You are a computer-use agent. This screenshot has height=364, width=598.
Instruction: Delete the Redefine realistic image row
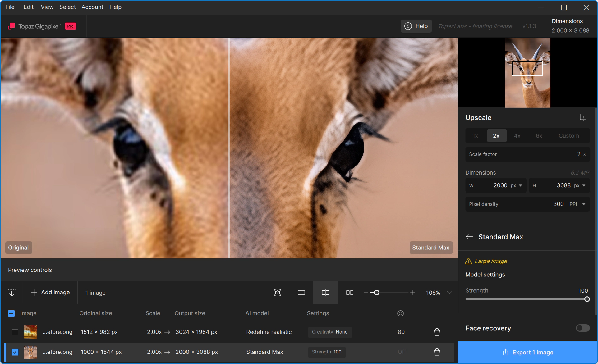pos(437,332)
